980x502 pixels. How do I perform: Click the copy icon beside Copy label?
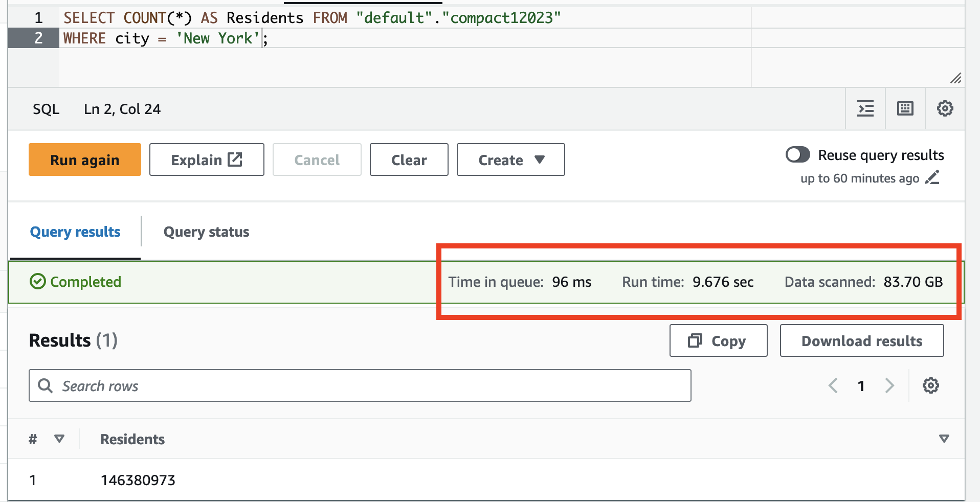tap(694, 340)
